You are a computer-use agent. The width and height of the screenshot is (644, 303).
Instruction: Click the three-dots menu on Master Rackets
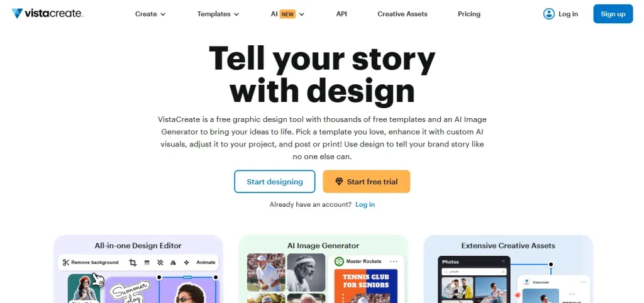[394, 262]
